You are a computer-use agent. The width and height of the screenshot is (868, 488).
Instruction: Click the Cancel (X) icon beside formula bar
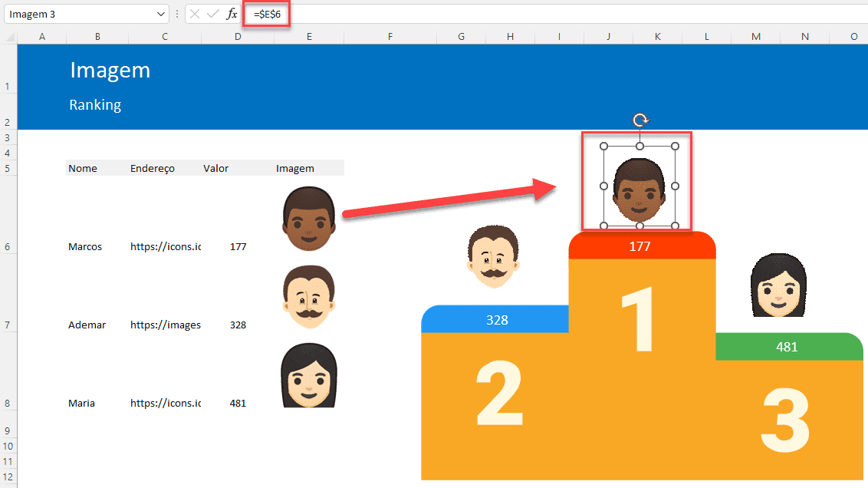coord(194,13)
